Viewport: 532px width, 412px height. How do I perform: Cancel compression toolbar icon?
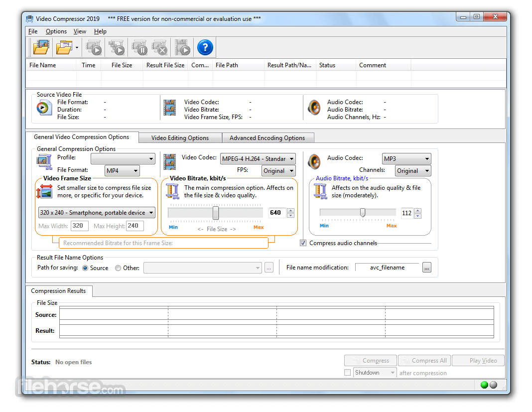point(160,47)
